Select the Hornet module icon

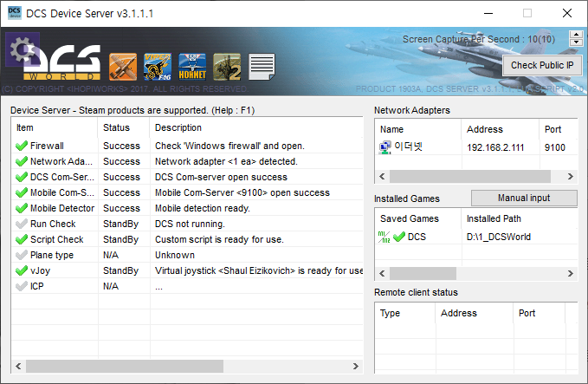tap(192, 66)
